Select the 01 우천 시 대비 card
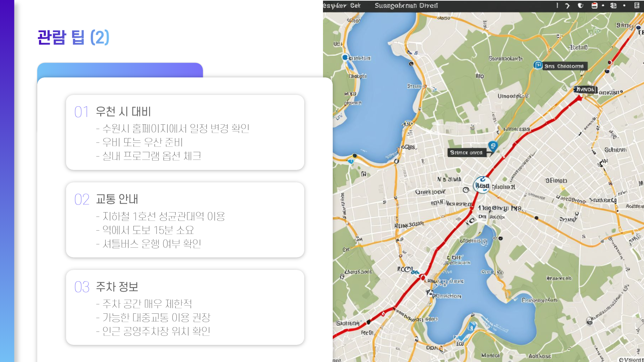644x362 pixels. click(185, 132)
